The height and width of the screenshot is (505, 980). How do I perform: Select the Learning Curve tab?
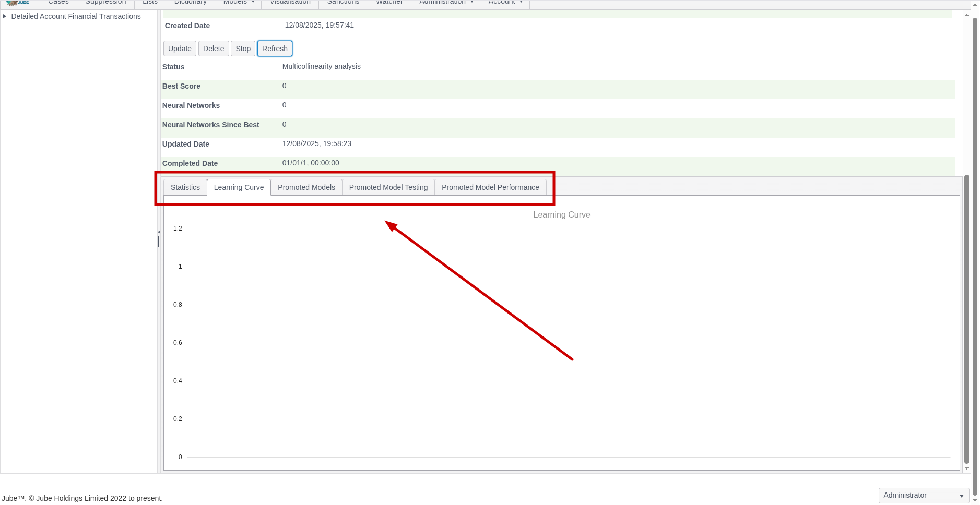[239, 187]
